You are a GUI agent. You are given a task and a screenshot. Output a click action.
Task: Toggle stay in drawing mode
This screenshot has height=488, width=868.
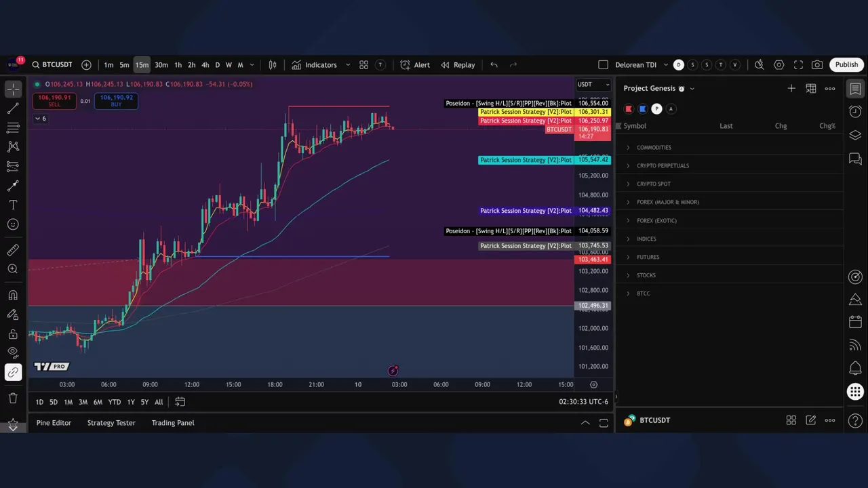(x=13, y=314)
